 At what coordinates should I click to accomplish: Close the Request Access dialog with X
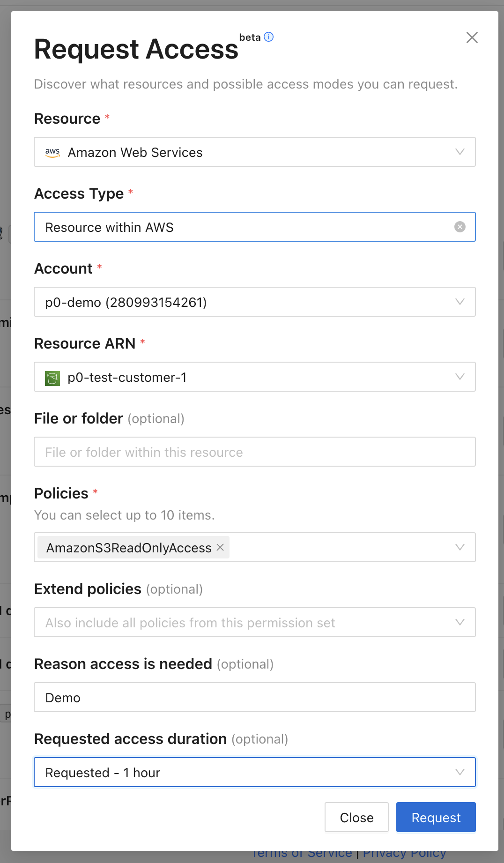472,37
